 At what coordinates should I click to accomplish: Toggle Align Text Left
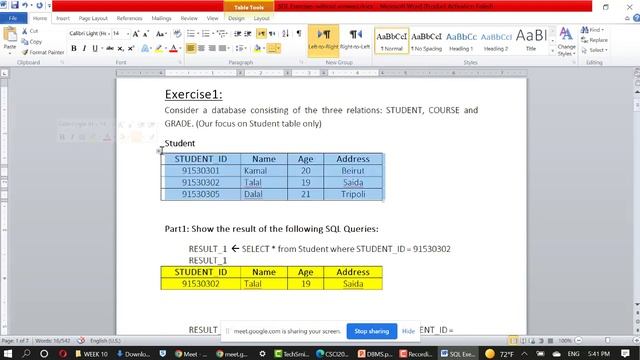pyautogui.click(x=190, y=48)
